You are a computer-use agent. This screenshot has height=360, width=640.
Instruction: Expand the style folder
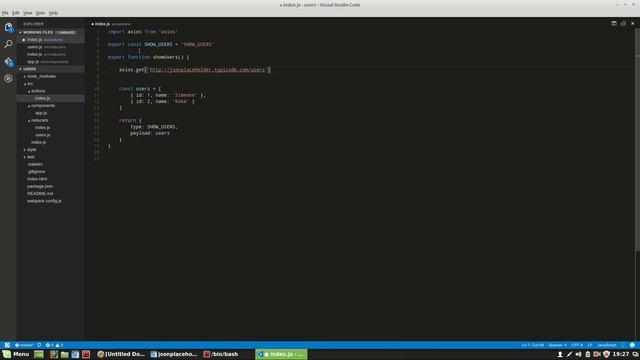[51, 150]
